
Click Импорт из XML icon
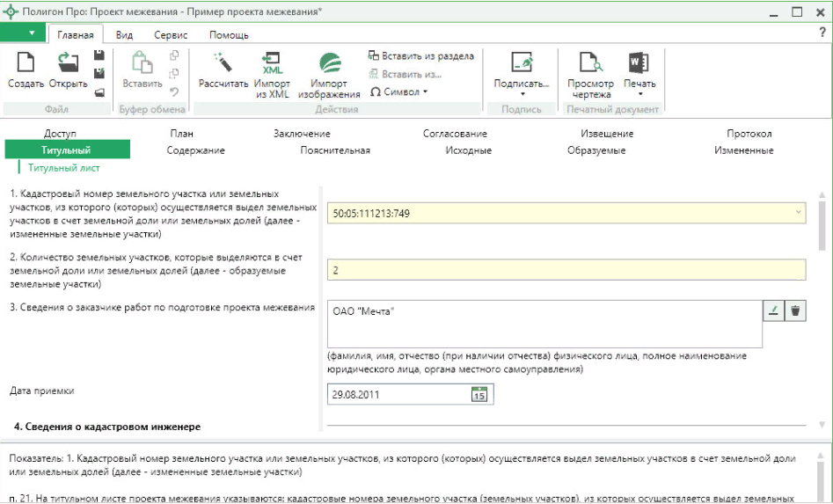click(x=272, y=63)
